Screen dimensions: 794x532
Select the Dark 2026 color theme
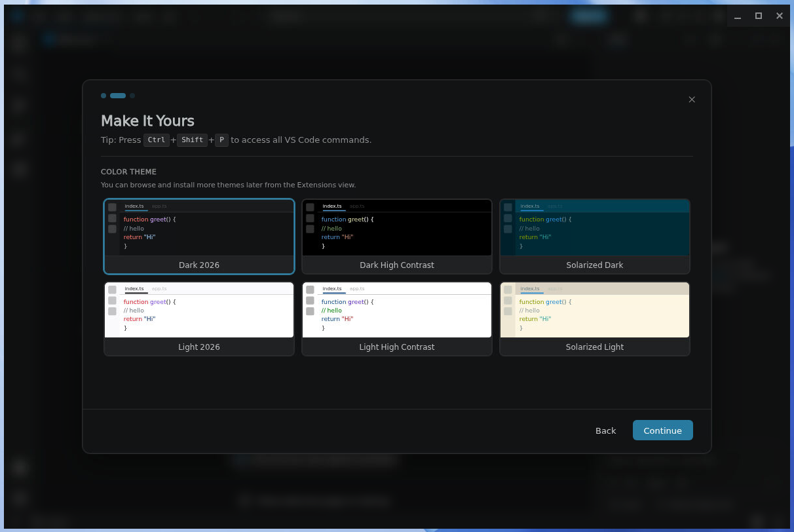pyautogui.click(x=199, y=237)
